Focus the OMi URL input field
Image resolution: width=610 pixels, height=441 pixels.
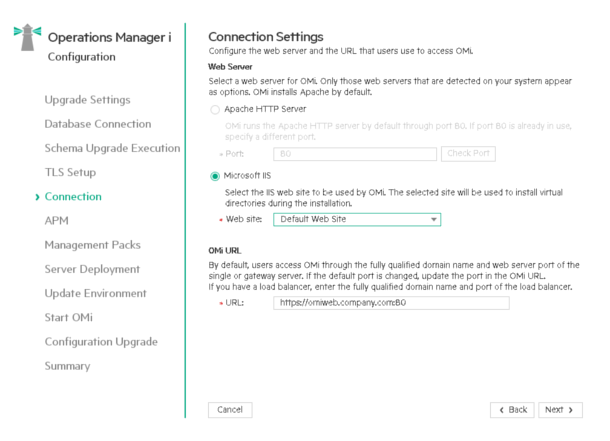click(391, 303)
